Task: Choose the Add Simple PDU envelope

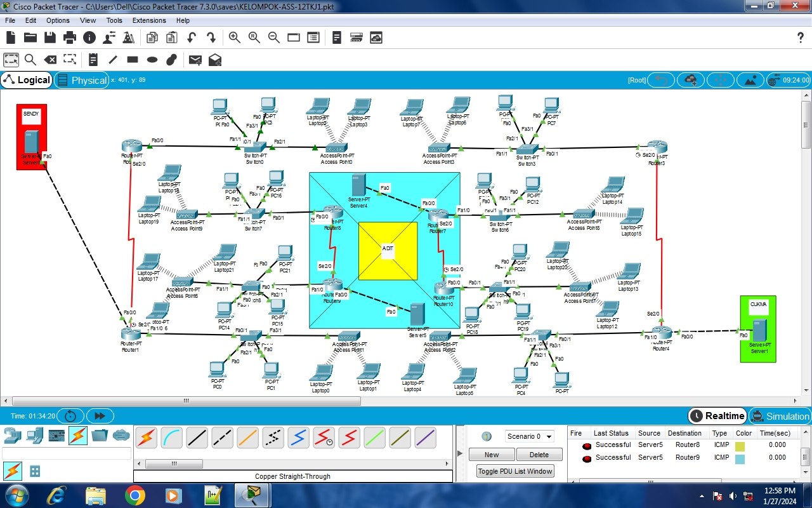Action: coord(195,60)
